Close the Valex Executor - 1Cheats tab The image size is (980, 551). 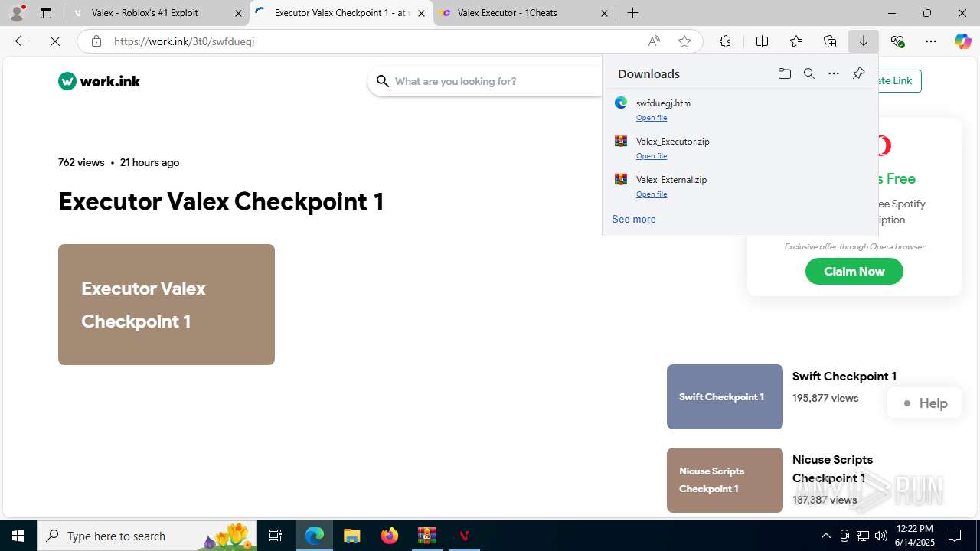coord(604,13)
